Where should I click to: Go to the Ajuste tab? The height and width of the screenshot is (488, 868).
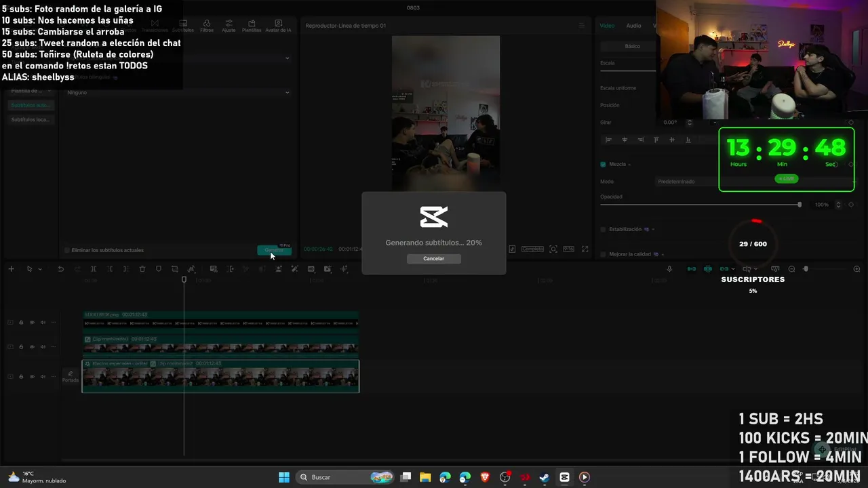click(x=229, y=26)
